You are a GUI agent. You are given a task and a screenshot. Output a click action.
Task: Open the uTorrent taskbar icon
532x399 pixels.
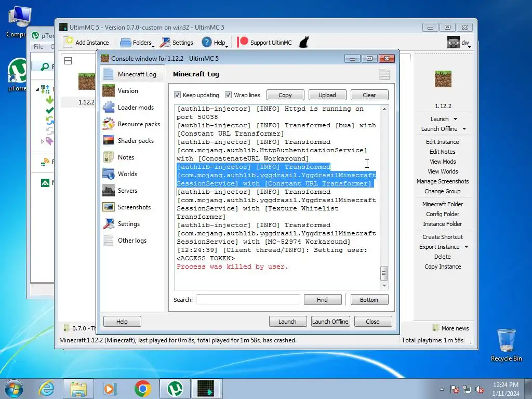tap(175, 389)
